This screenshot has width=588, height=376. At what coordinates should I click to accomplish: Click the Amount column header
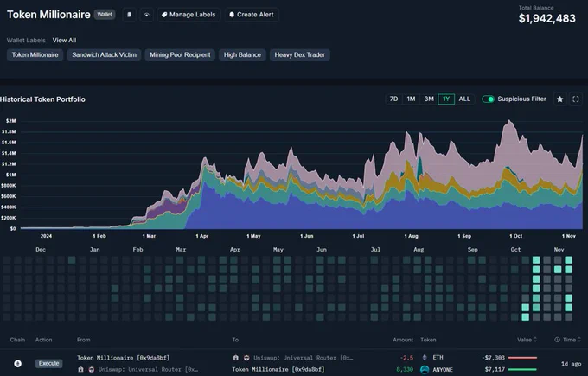point(403,340)
